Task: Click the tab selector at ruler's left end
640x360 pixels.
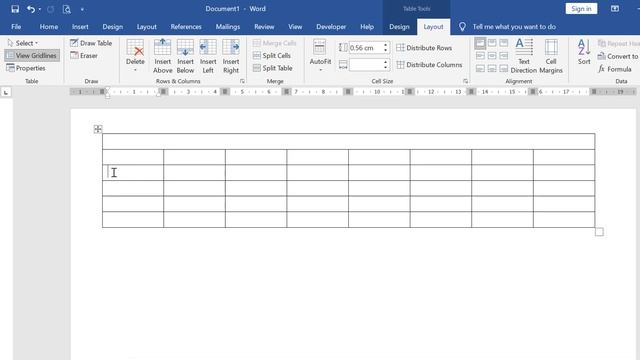Action: pos(6,92)
